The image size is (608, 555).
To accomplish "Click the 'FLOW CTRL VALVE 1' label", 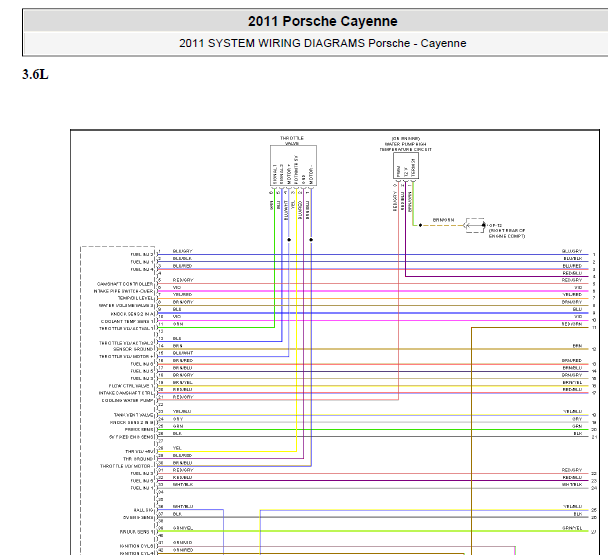I will pyautogui.click(x=131, y=386).
